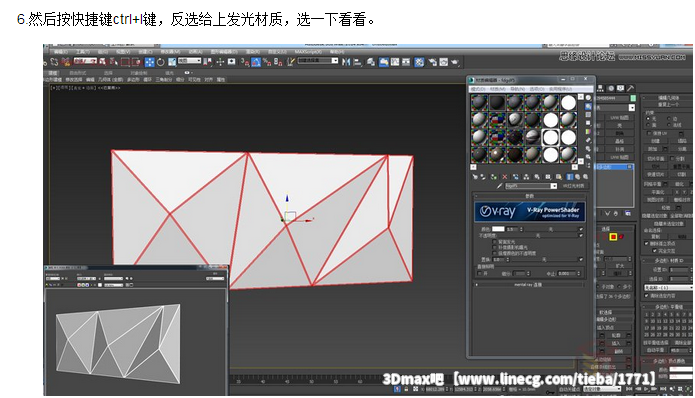Select the Polygon sub-object level icon
The image size is (695, 398).
(613, 237)
